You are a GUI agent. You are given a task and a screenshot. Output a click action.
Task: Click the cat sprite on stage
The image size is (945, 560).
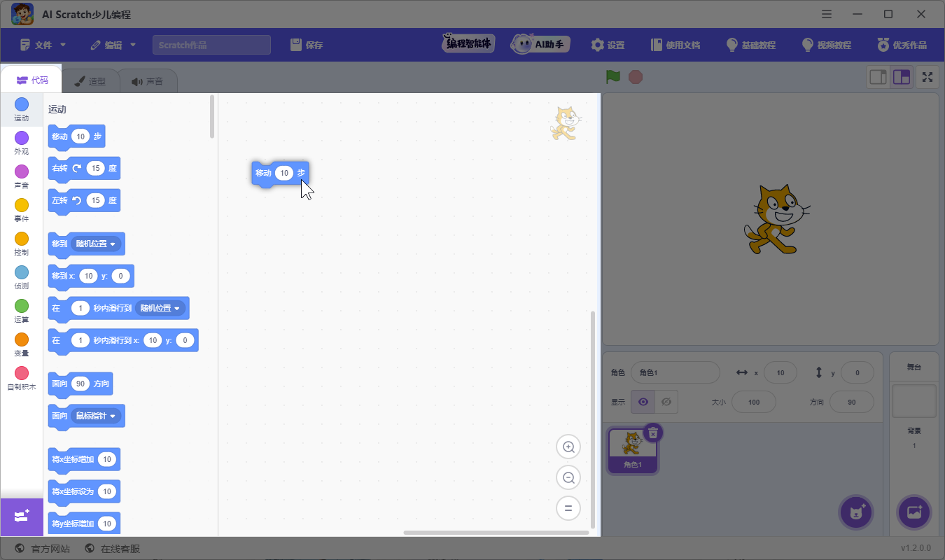click(x=777, y=218)
